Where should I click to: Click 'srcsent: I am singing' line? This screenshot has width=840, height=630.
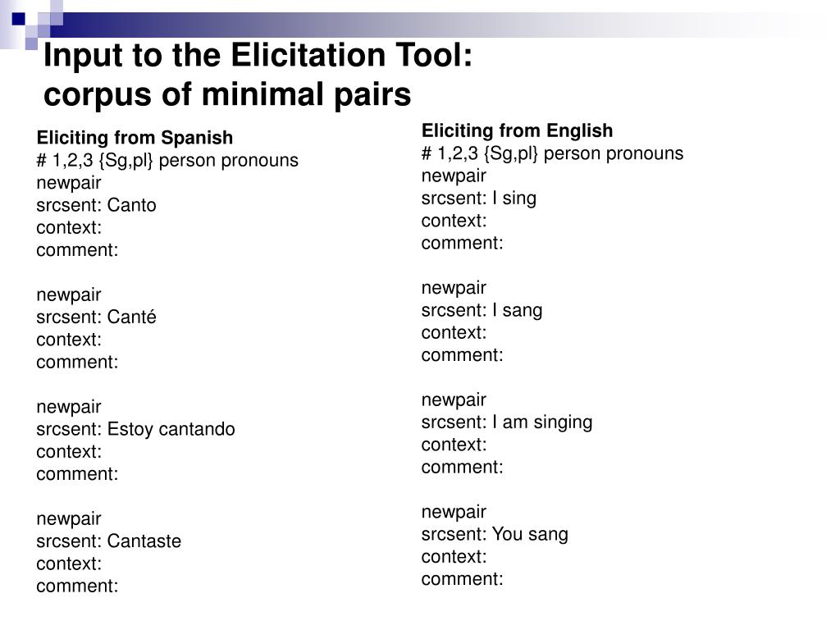507,422
